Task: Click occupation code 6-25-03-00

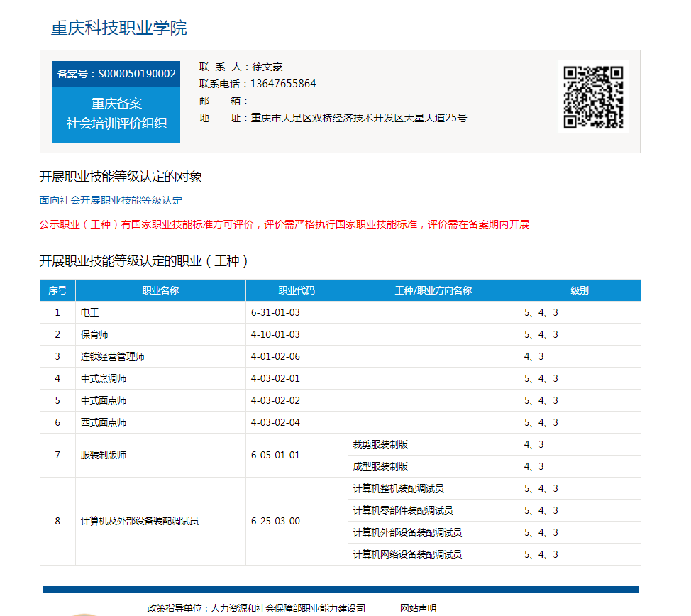Action: (x=275, y=521)
